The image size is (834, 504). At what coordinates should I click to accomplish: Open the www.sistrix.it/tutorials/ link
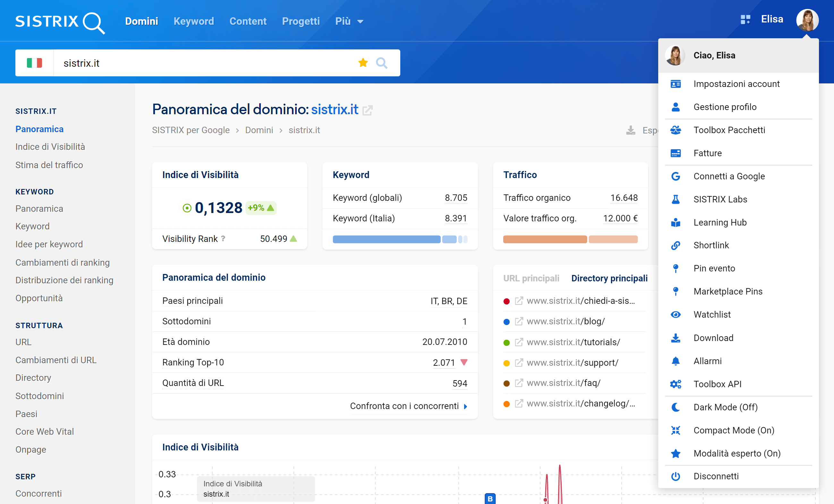tap(574, 342)
